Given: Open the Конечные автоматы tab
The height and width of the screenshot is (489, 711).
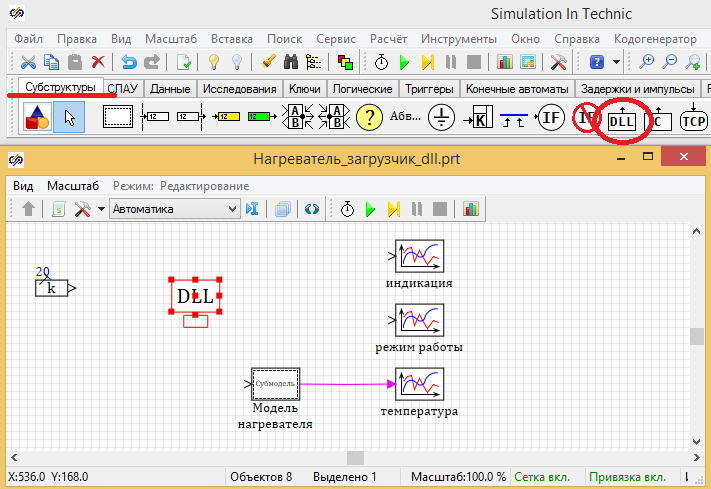Looking at the screenshot, I should (517, 88).
